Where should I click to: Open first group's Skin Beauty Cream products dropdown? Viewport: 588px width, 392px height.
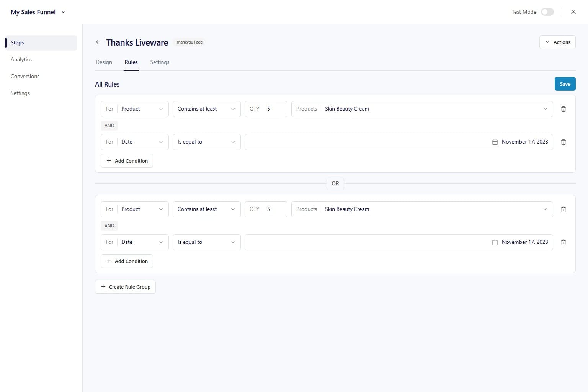422,109
